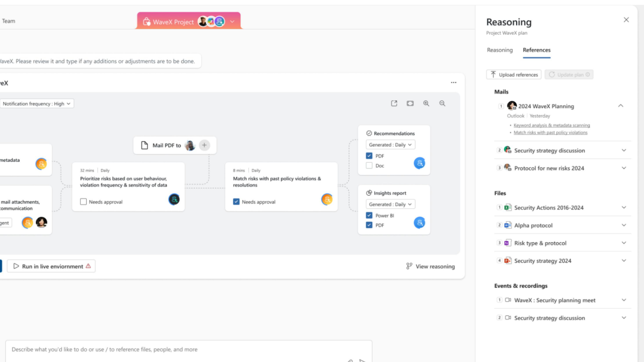Image resolution: width=644 pixels, height=362 pixels.
Task: Click the agent icon in Recommendations card
Action: (x=419, y=163)
